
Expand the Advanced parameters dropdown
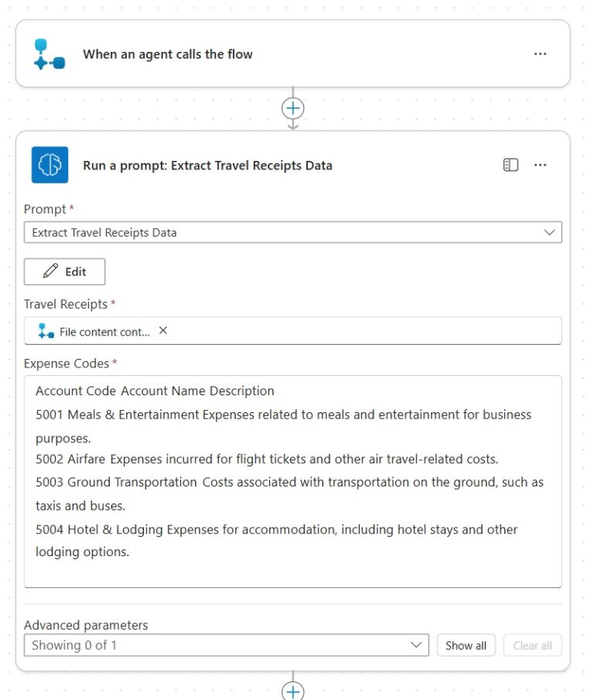[418, 644]
